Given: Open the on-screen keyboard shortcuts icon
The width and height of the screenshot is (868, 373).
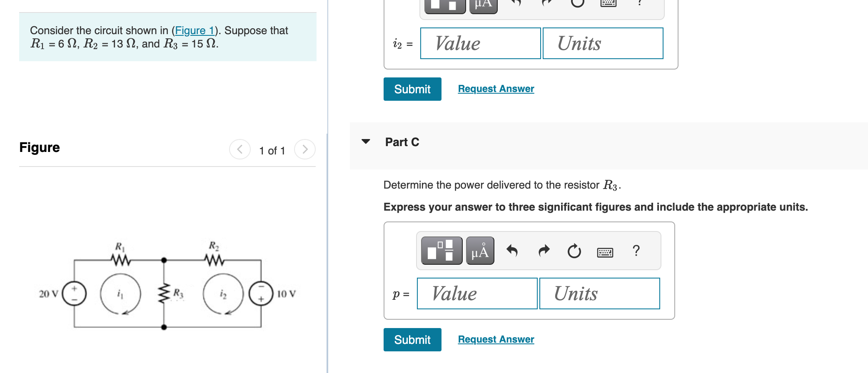Looking at the screenshot, I should (x=605, y=251).
